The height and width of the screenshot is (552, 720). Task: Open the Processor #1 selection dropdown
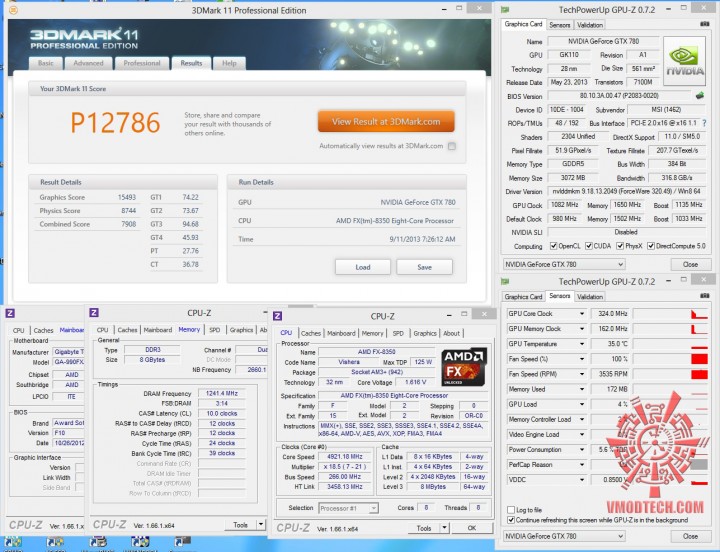tap(349, 508)
